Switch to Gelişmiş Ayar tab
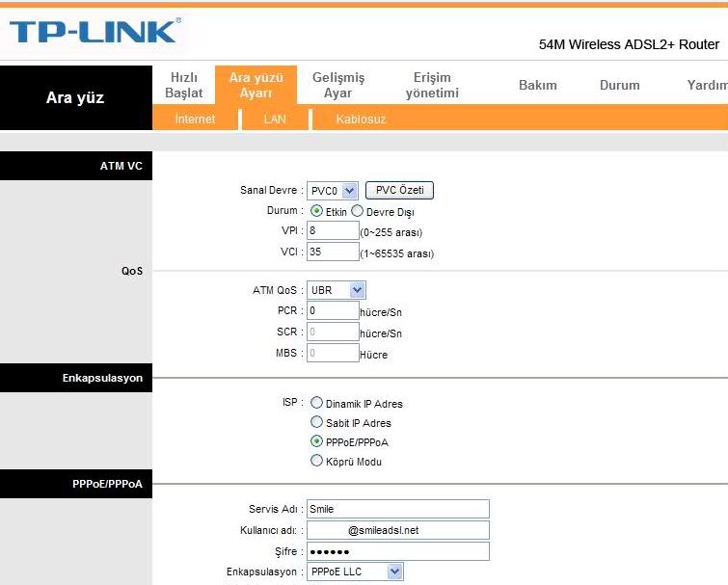This screenshot has height=585, width=728. [337, 85]
